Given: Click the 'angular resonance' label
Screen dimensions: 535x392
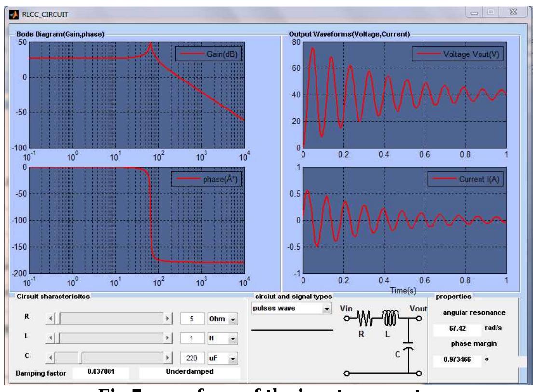Looking at the screenshot, I should tap(474, 313).
